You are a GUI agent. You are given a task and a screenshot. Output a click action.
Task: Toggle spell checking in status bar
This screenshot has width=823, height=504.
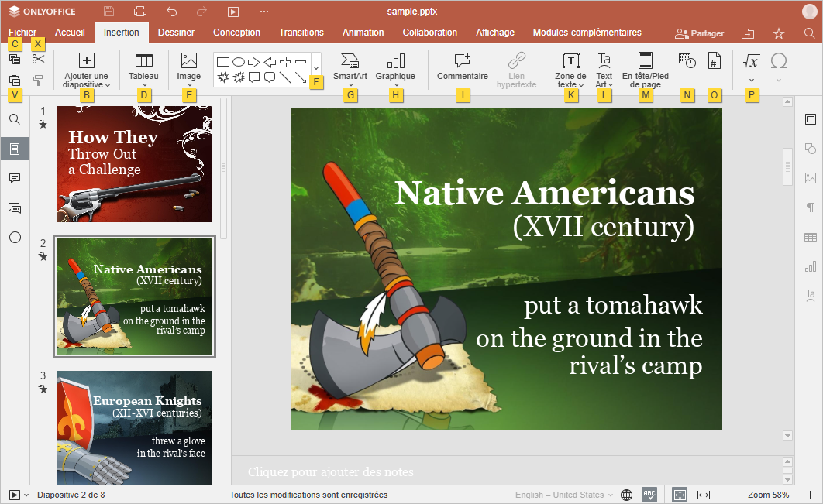pos(649,495)
